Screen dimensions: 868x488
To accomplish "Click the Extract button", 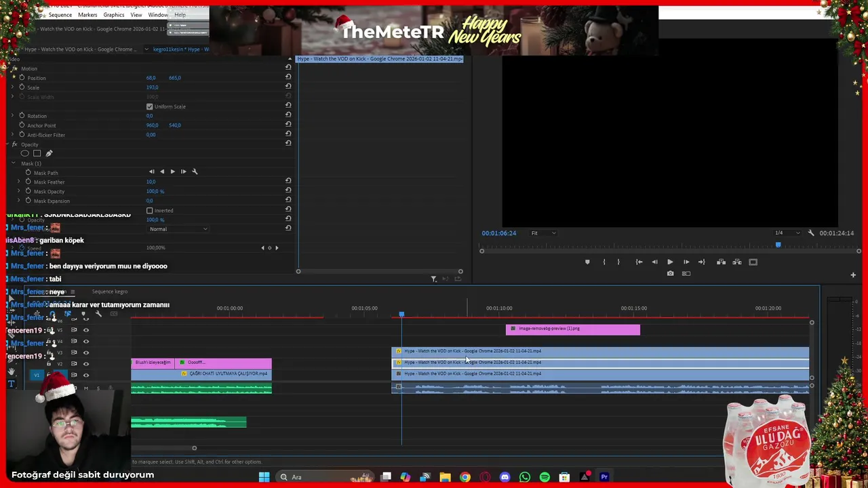I will pos(737,262).
